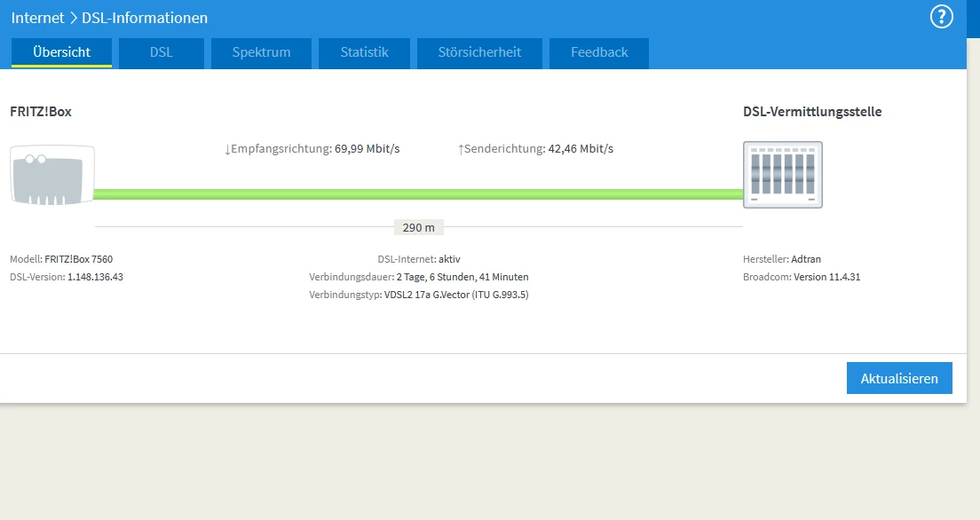Open the DSL tab
Image resolution: width=980 pixels, height=520 pixels.
[162, 52]
